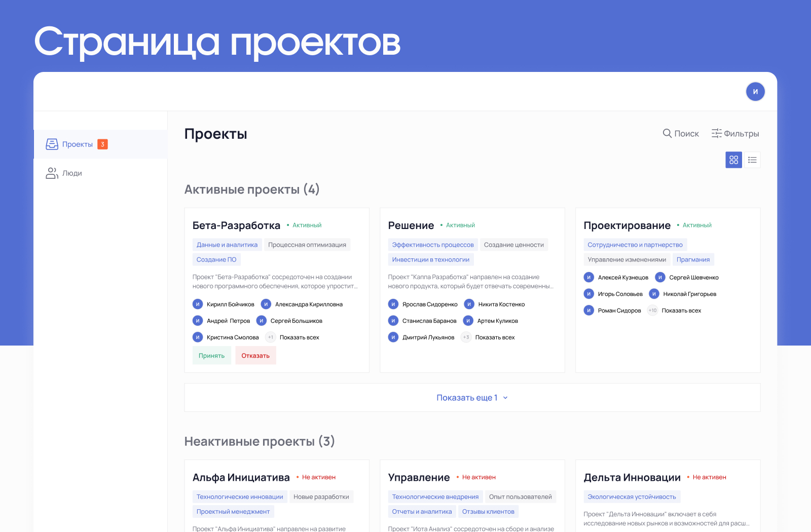Open the Фильтры sliders icon

716,133
